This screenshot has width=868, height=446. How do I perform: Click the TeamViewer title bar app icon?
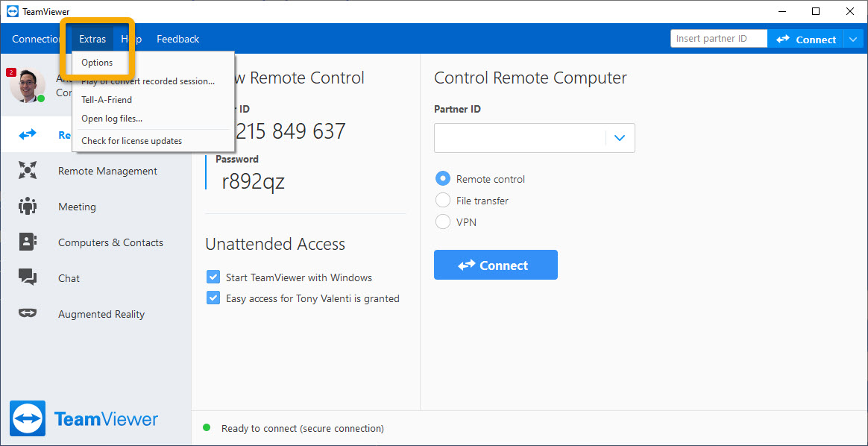(13, 11)
